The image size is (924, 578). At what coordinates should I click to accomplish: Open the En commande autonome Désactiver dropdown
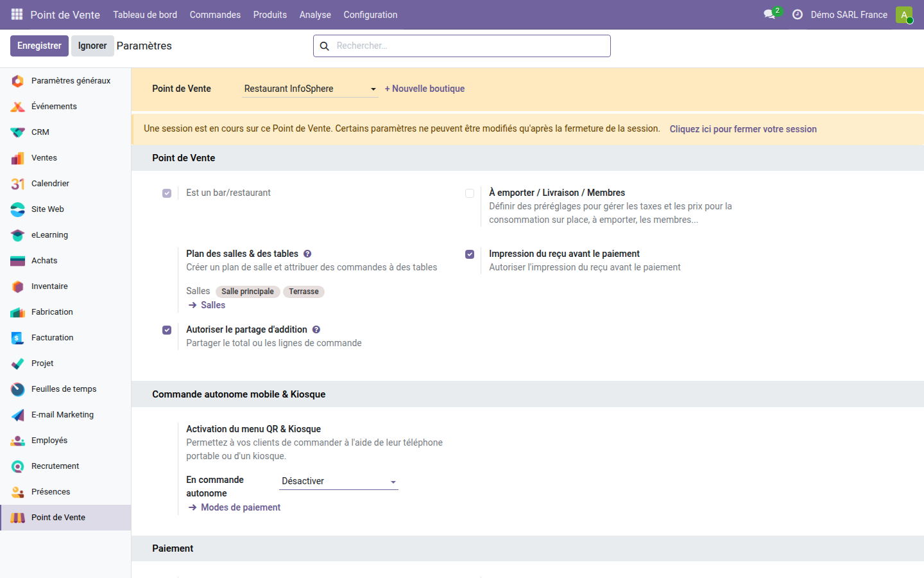click(x=339, y=481)
